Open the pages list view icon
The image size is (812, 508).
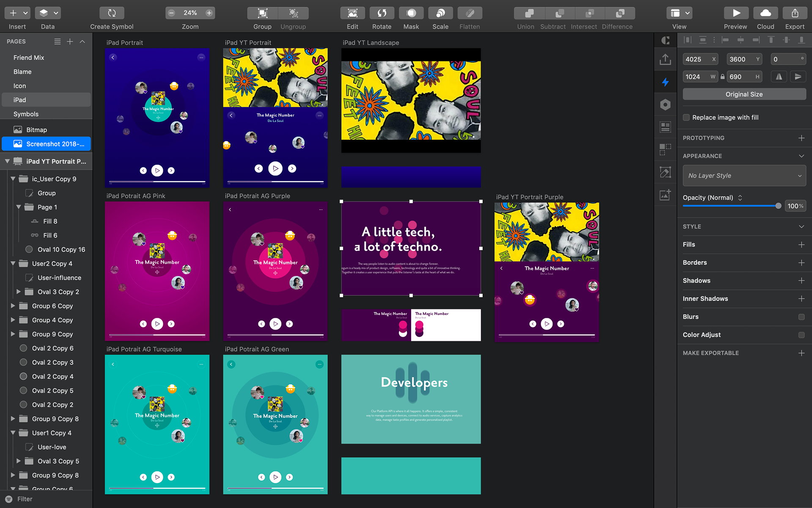tap(58, 41)
